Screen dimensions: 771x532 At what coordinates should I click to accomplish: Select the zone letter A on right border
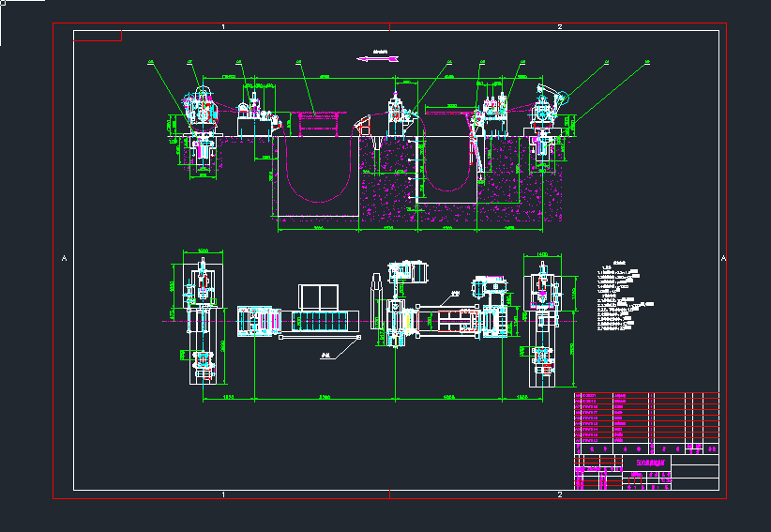pos(723,258)
